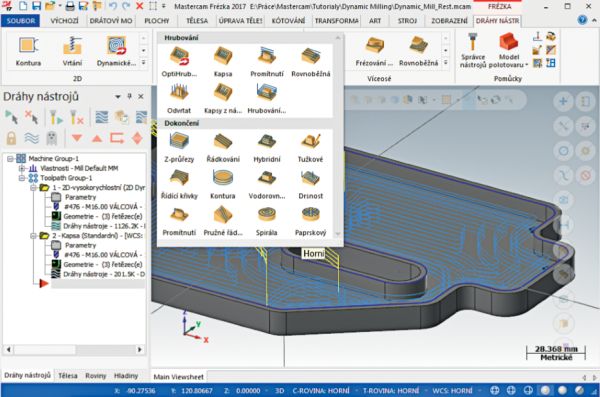Viewport: 600px width, 397px height.
Task: Choose the Kapsa roughing toolpath
Action: tap(223, 61)
